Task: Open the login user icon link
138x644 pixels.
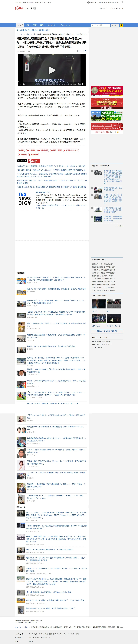Action: [88, 2]
